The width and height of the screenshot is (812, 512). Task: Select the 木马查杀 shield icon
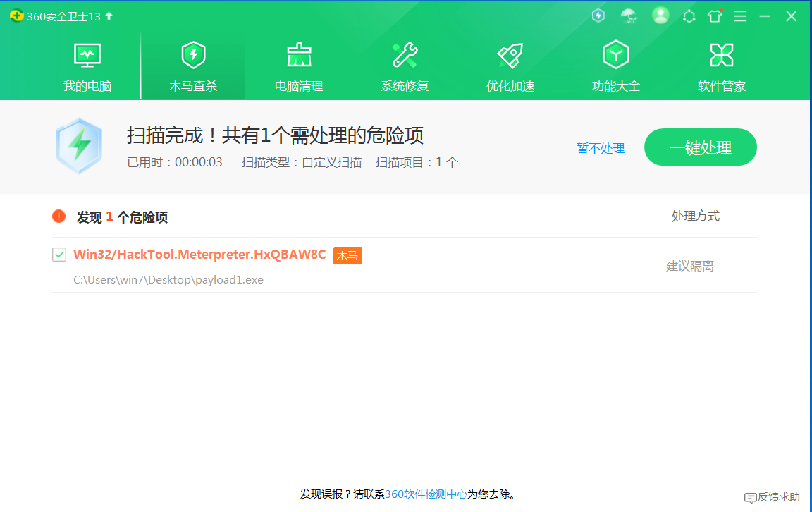pos(193,55)
